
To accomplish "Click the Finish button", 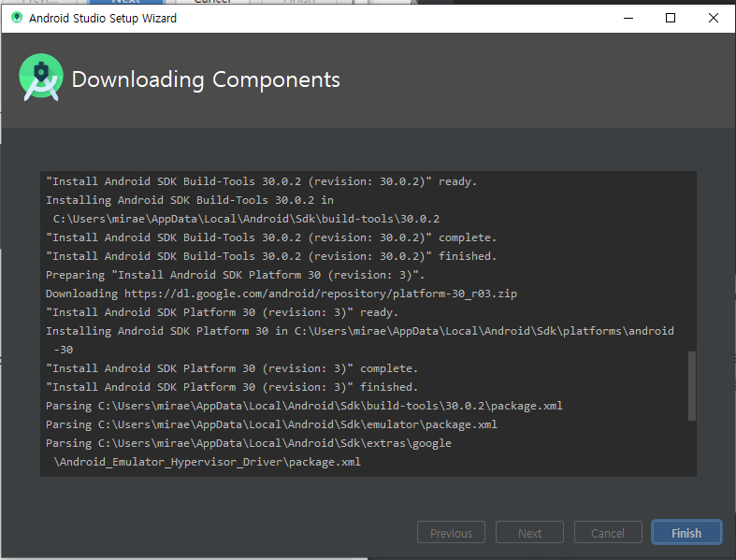I will point(686,533).
